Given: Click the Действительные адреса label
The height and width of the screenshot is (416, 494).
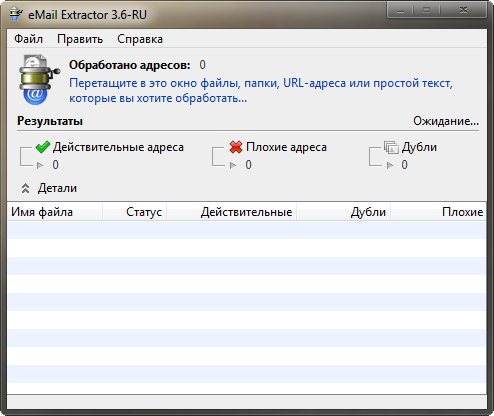Looking at the screenshot, I should click(x=118, y=147).
